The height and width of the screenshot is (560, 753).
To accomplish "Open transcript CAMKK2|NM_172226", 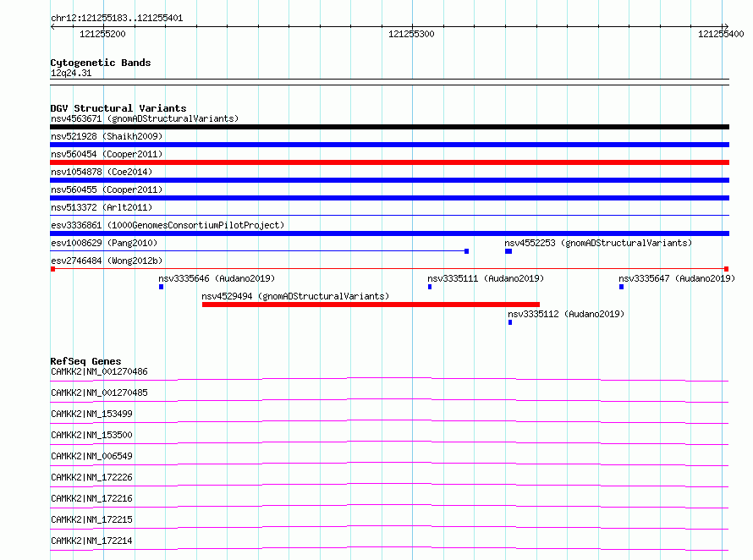I will [91, 477].
